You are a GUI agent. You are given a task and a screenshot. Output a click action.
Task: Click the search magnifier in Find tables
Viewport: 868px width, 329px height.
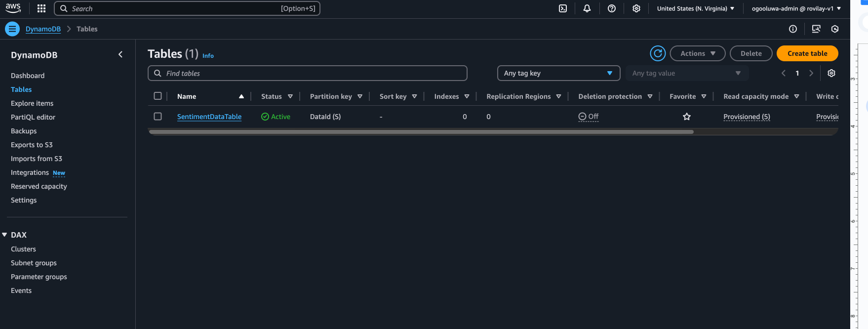(x=158, y=73)
